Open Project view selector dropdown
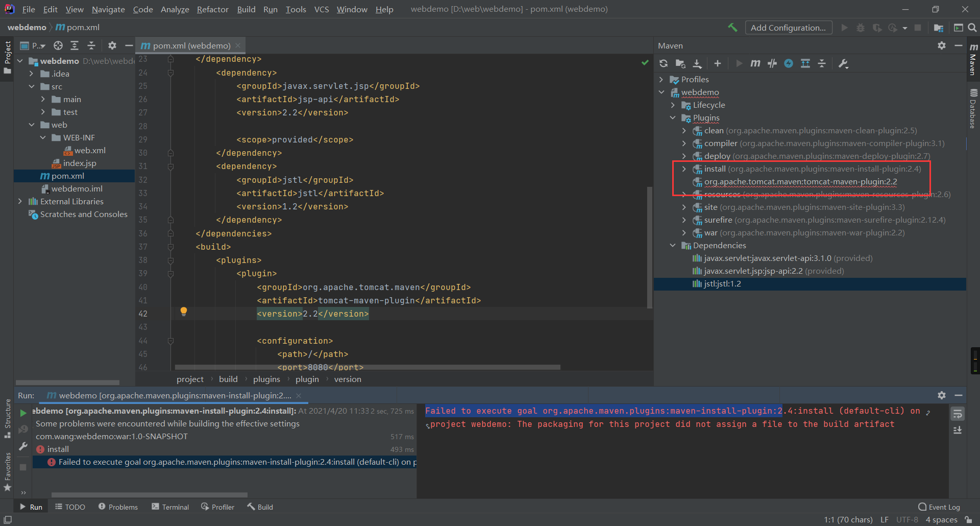The height and width of the screenshot is (526, 980). 33,45
